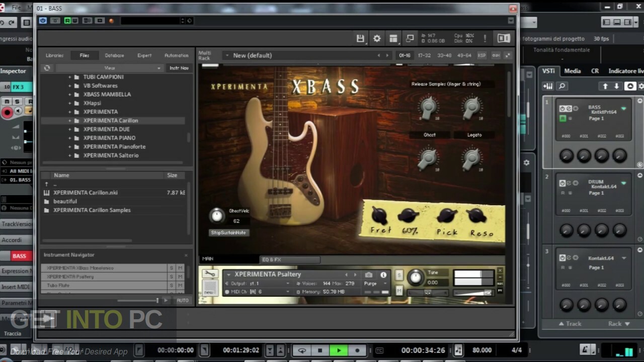Open the edit instrument icon on DRUM slot
644x362 pixels.
click(569, 183)
